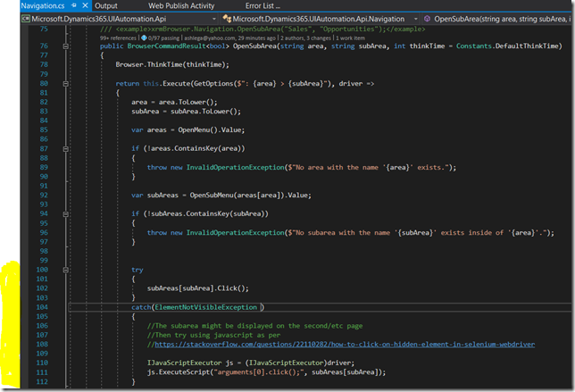This screenshot has height=392, width=575.
Task: Open the stackoverflow.com link in the comment
Action: point(345,345)
